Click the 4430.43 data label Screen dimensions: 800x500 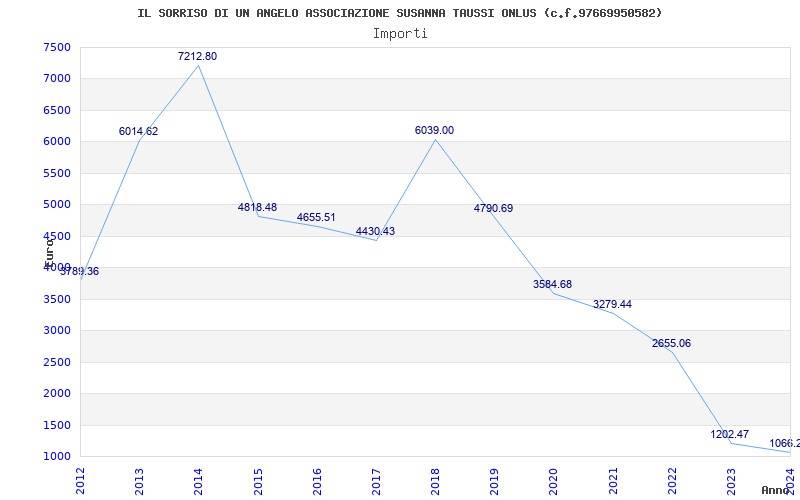(376, 232)
